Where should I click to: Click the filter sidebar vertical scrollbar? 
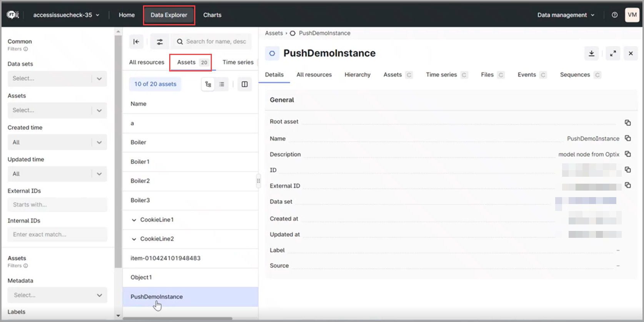pyautogui.click(x=118, y=152)
